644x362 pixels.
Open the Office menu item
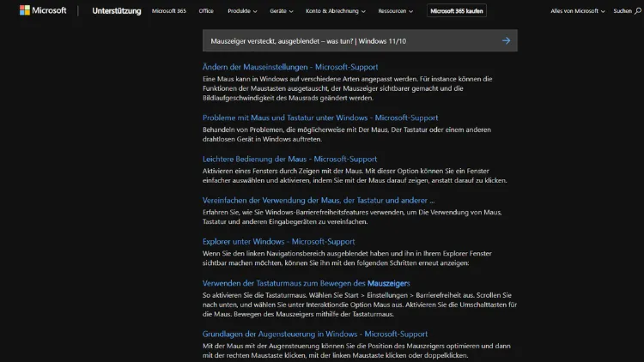[x=206, y=11]
